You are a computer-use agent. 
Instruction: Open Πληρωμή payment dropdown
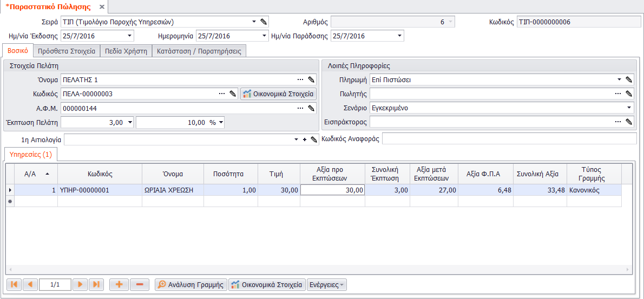click(619, 79)
